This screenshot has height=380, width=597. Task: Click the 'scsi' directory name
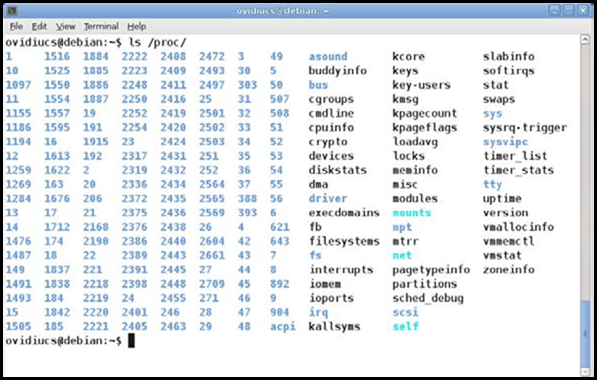405,313
